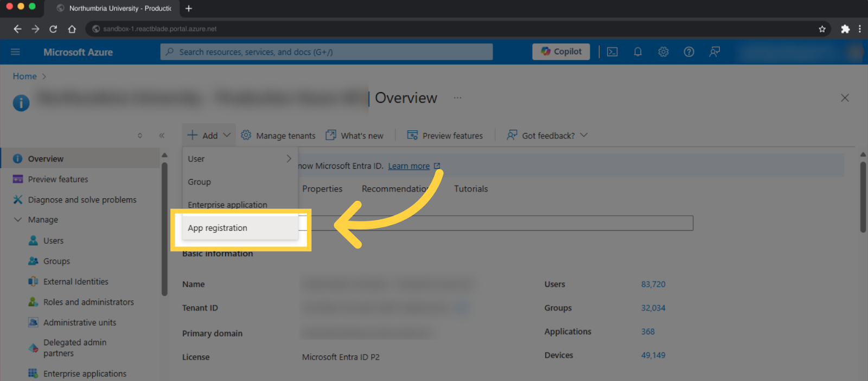Click the sidebar scrollbar
This screenshot has height=381, width=868.
[x=164, y=228]
